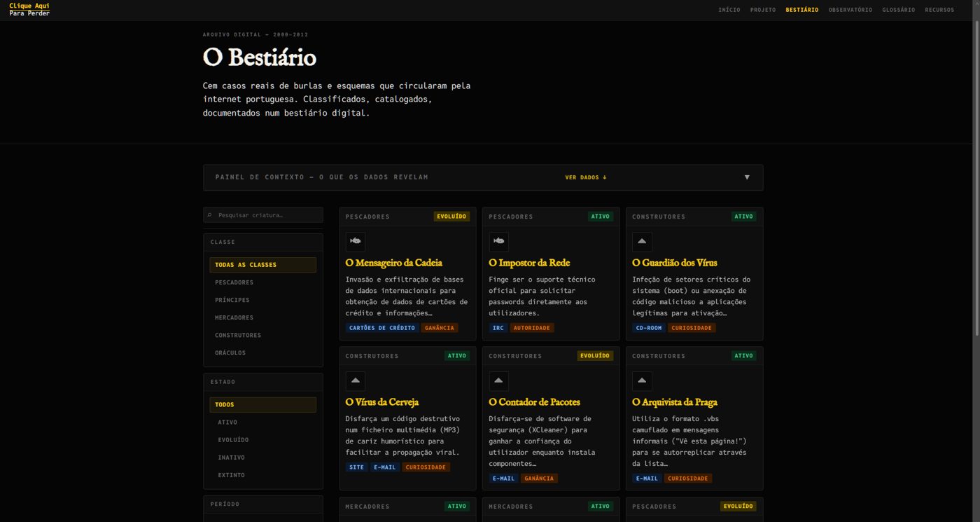Click the Período filter section header
Screen dimensions: 980x522
click(263, 504)
